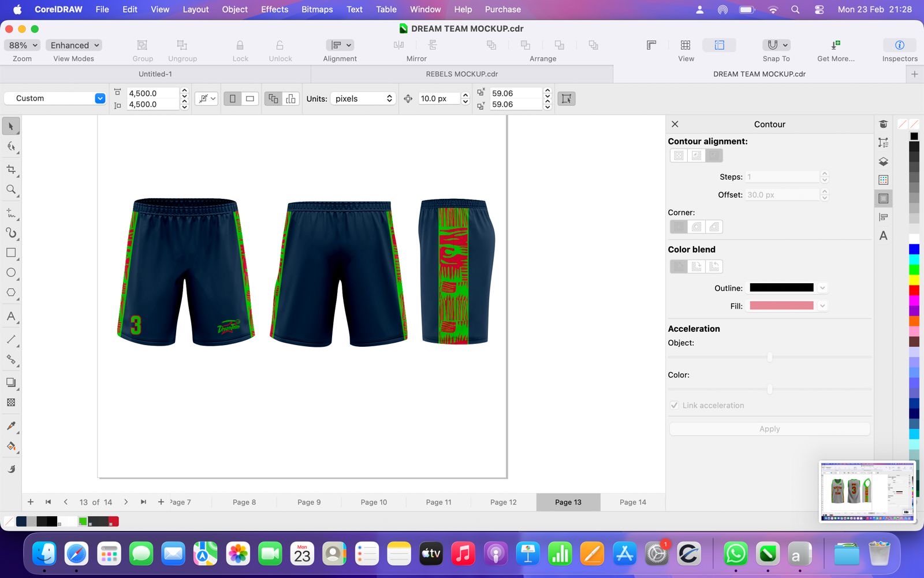924x578 pixels.
Task: Select the Zoom magnifier tool
Action: [x=11, y=190]
